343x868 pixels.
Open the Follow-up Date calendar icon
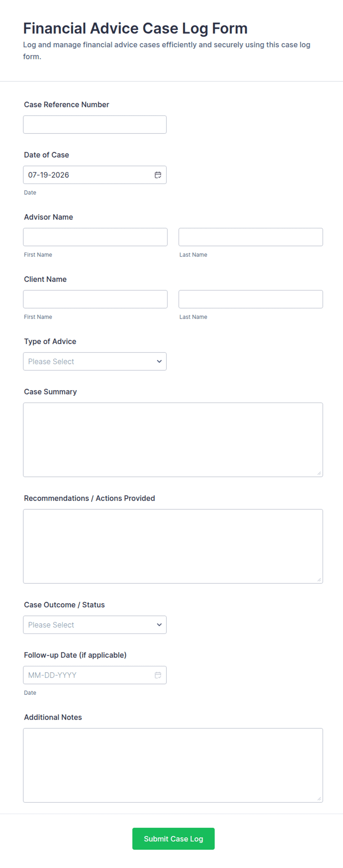(x=158, y=675)
